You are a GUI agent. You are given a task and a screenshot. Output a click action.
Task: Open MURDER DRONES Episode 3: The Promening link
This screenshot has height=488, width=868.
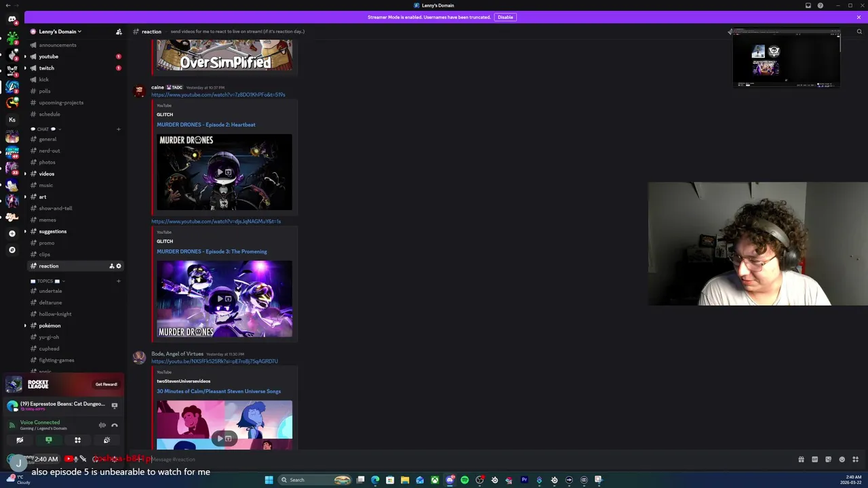coord(212,251)
